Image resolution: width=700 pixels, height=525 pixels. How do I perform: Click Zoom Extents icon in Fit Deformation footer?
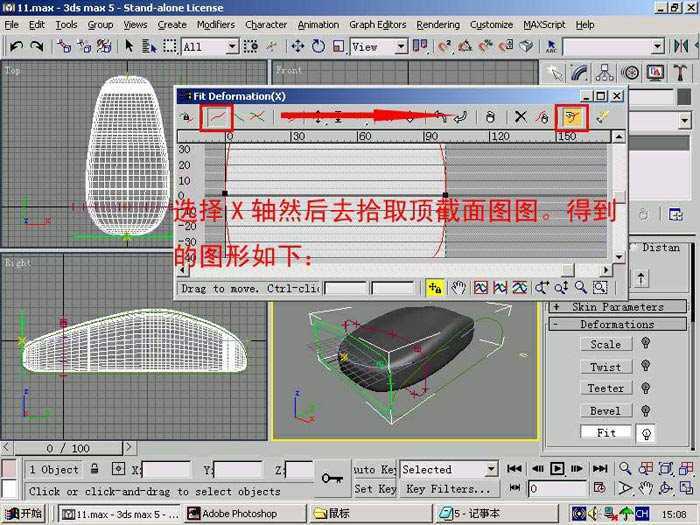pos(480,288)
